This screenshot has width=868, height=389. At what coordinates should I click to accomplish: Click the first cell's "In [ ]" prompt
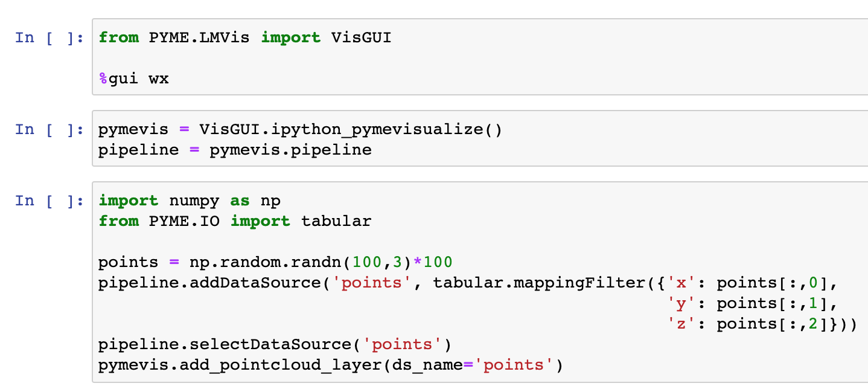[49, 37]
